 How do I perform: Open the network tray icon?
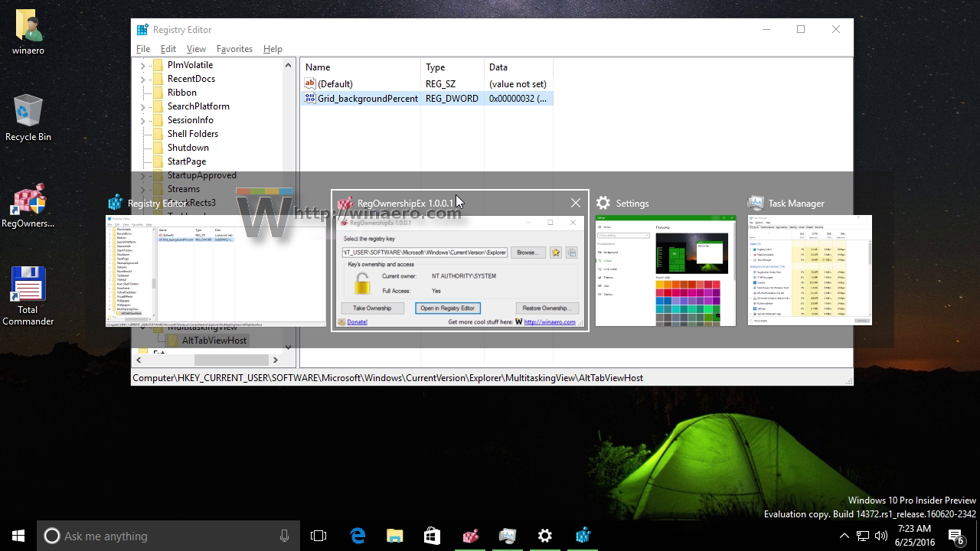point(863,536)
